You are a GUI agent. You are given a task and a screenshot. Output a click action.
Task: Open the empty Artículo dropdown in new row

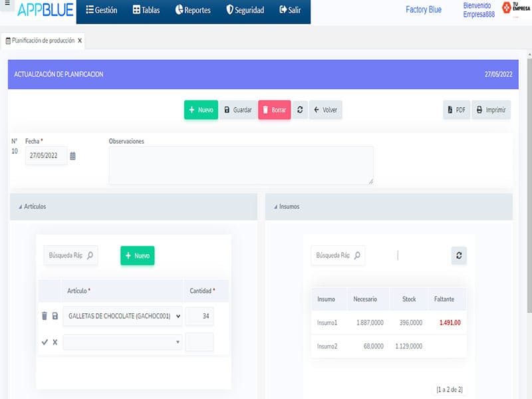coord(122,342)
